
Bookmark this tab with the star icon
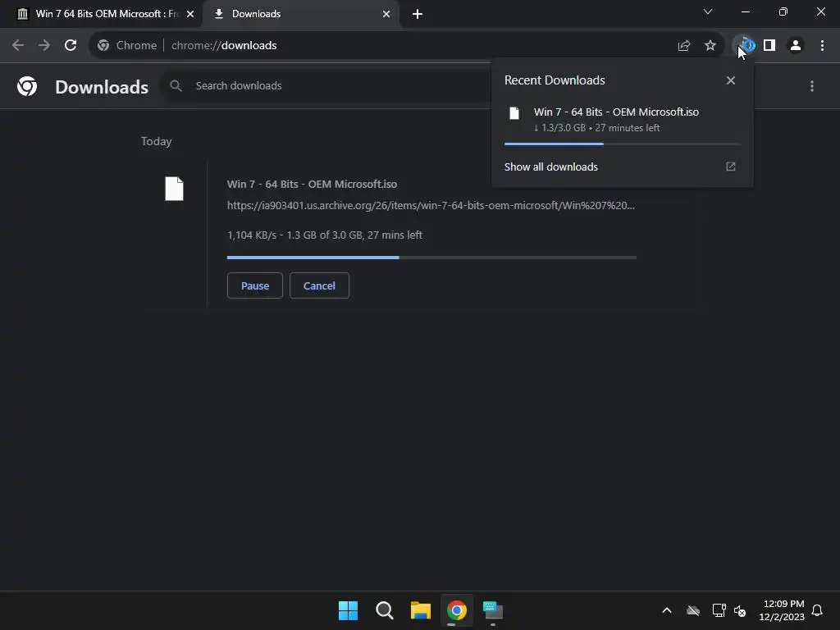(x=710, y=46)
